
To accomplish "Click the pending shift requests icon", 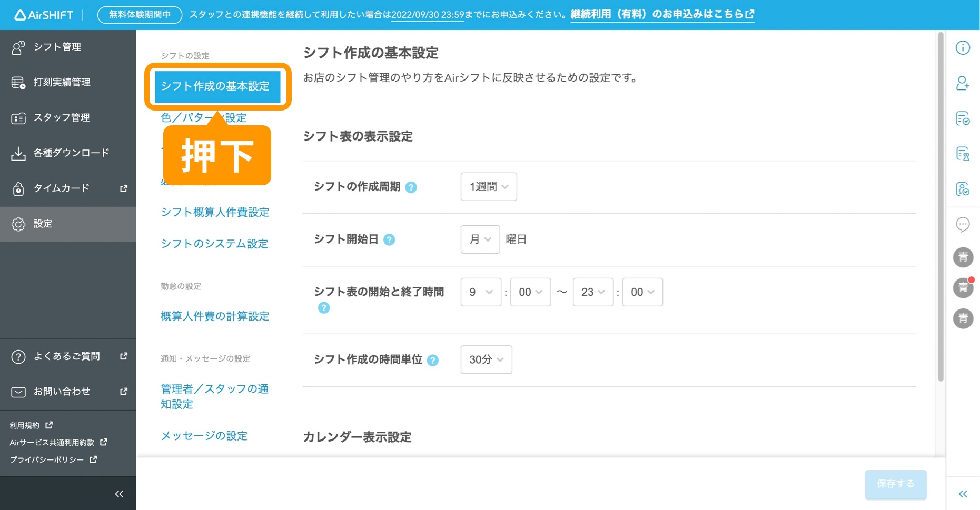I will pyautogui.click(x=963, y=154).
